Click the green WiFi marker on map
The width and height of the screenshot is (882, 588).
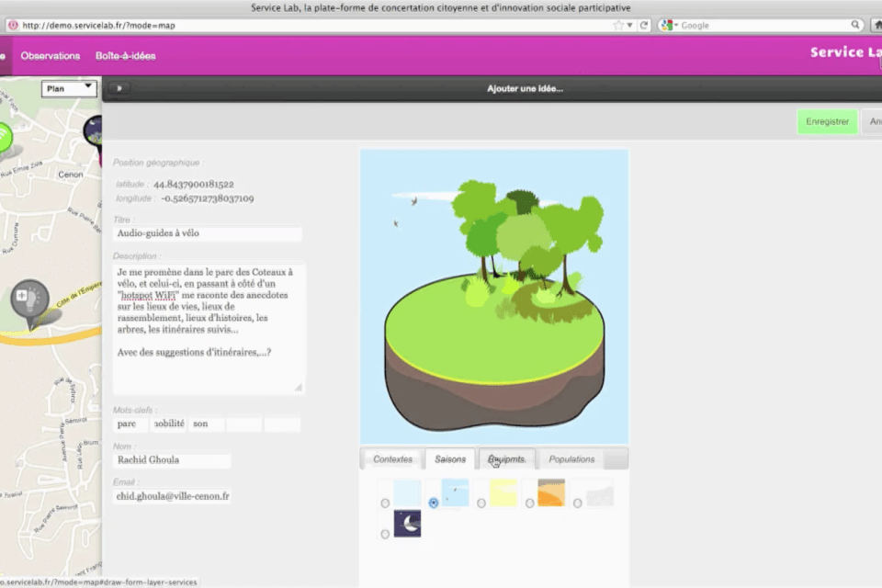click(x=5, y=138)
